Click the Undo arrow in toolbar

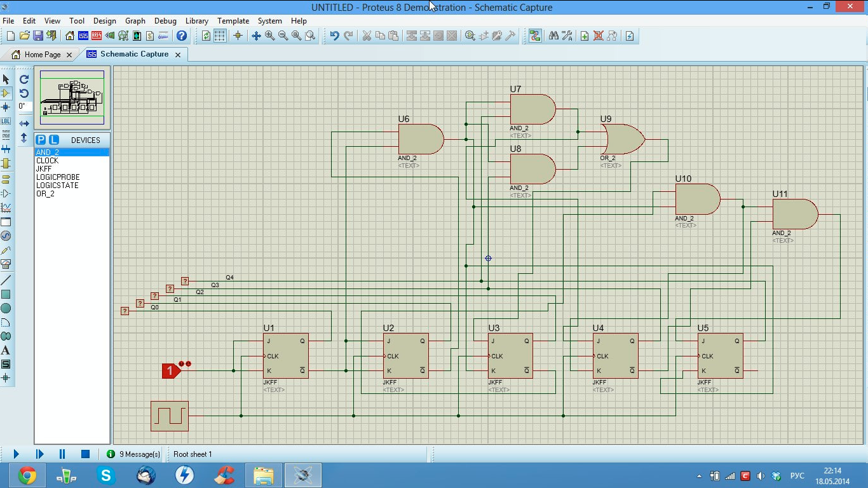click(x=334, y=36)
